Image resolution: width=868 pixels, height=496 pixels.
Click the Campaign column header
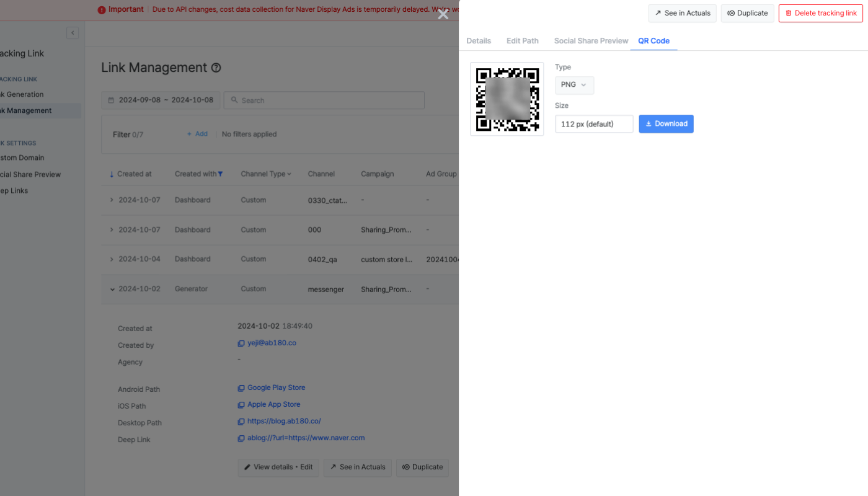tap(378, 174)
